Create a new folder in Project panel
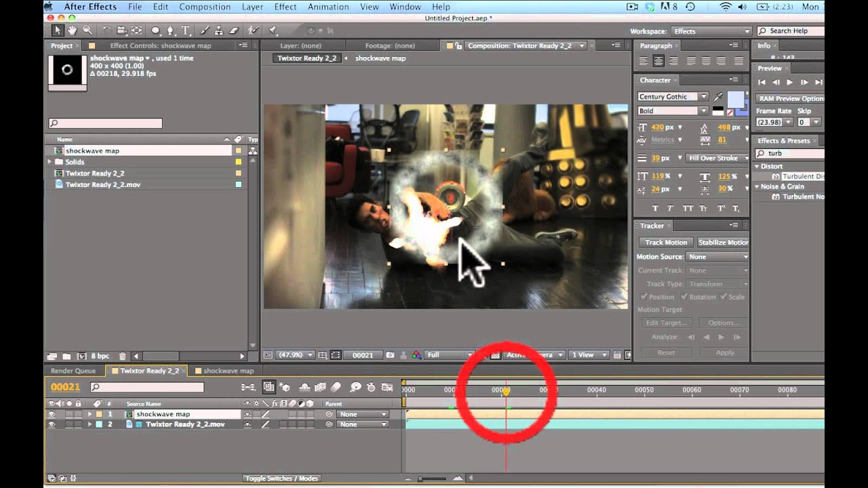Viewport: 868px width, 488px height. coord(66,356)
